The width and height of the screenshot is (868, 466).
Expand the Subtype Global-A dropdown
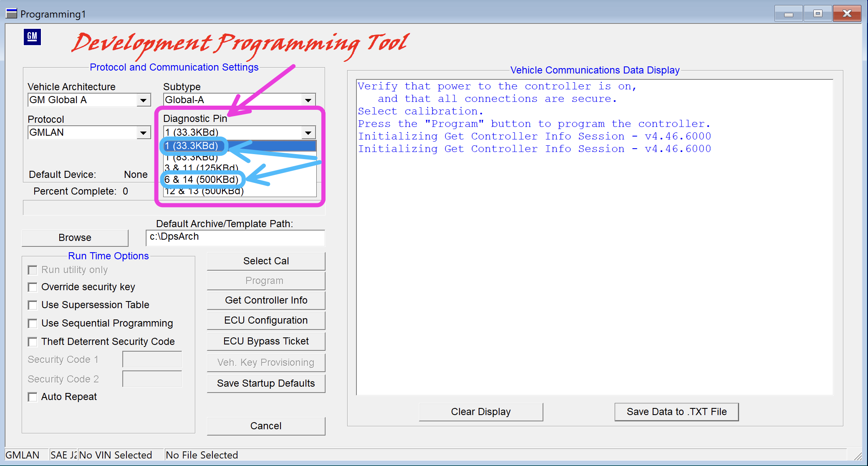(308, 100)
